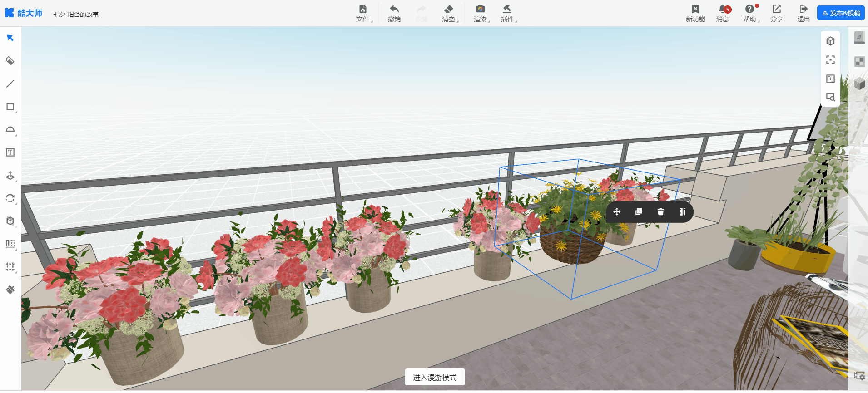This screenshot has height=393, width=868.
Task: Click 撤销 undo in top toolbar
Action: pos(394,13)
